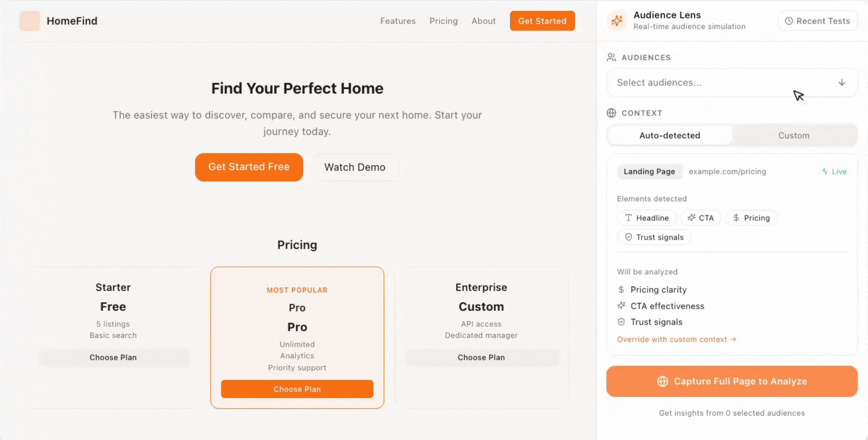Select the Headline detected element chip
The height and width of the screenshot is (440, 868).
[647, 218]
